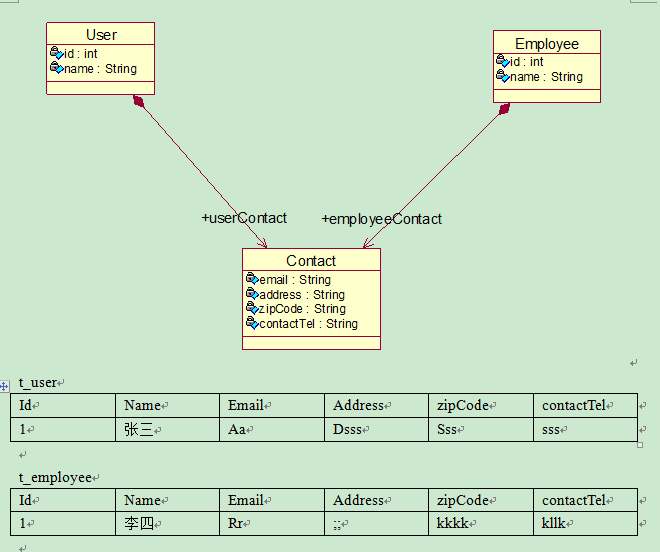The width and height of the screenshot is (660, 552).
Task: Click the Id value 1 in t_user row
Action: pyautogui.click(x=63, y=429)
